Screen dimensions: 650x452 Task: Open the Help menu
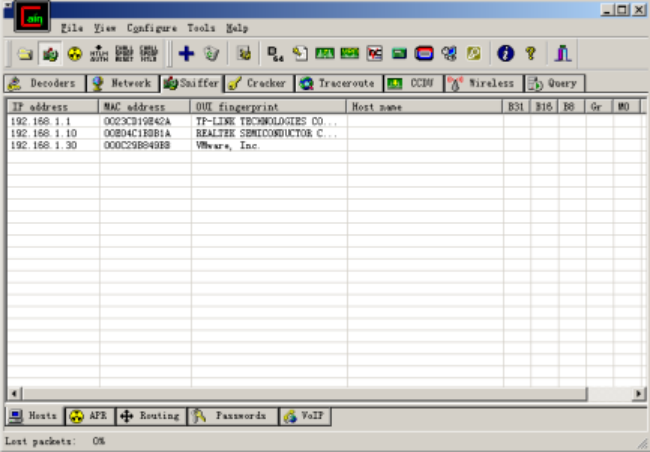237,28
